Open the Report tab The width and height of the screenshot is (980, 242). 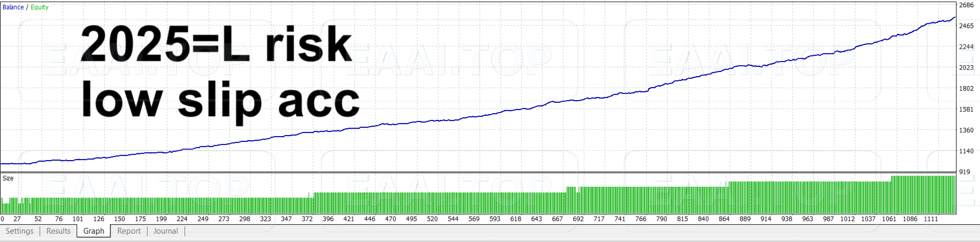[x=129, y=231]
